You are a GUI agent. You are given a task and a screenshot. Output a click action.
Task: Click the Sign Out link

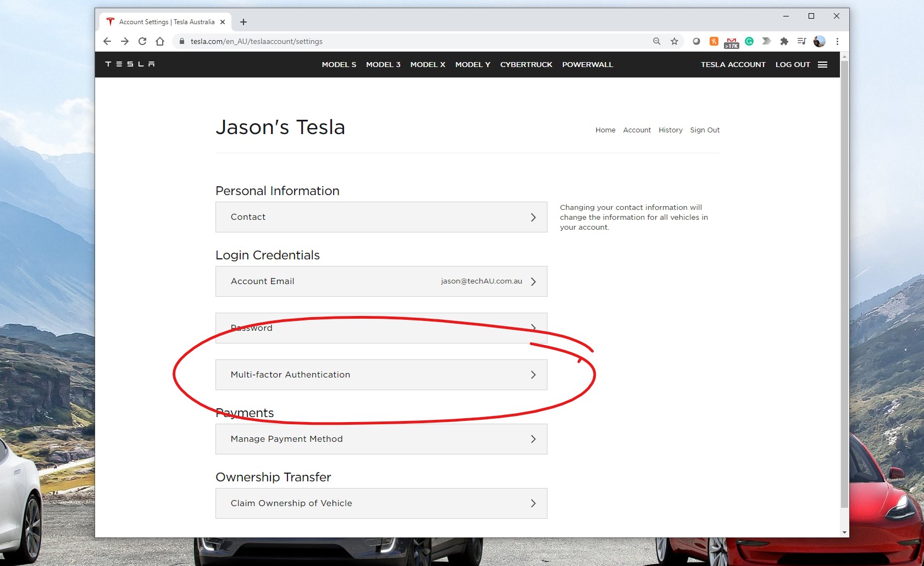pyautogui.click(x=705, y=130)
